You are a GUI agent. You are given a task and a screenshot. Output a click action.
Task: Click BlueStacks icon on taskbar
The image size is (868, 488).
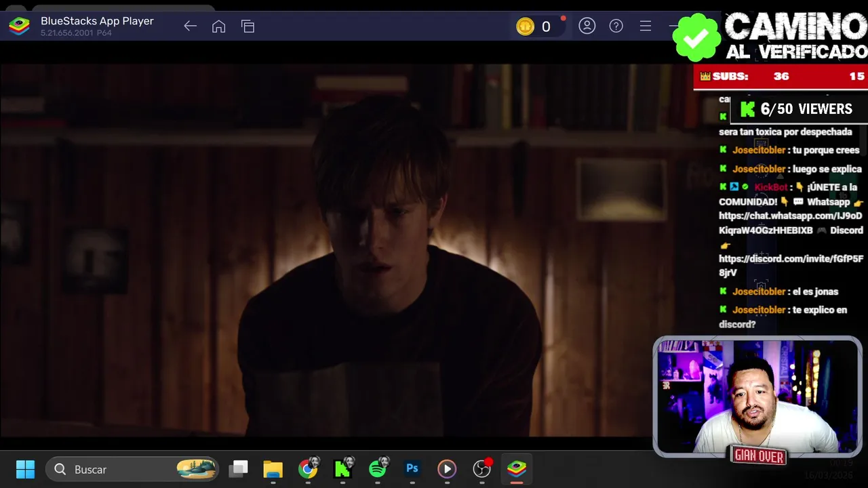(x=517, y=469)
